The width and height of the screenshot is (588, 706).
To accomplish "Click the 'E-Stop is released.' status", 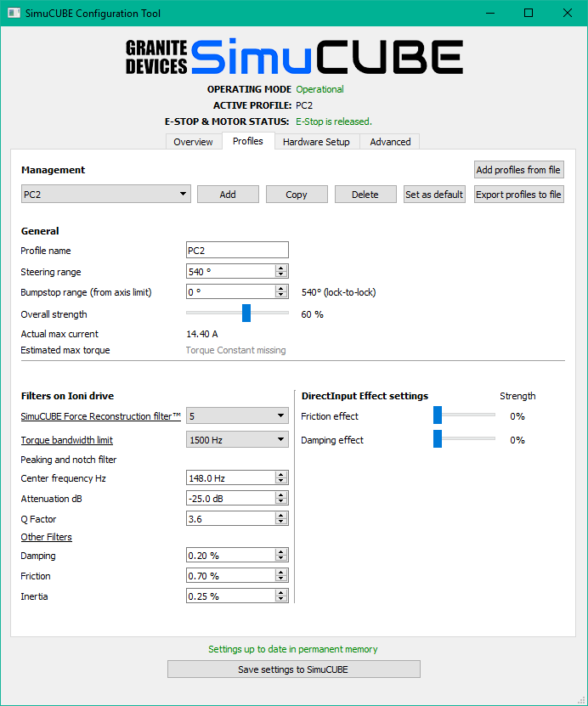I will click(x=334, y=121).
